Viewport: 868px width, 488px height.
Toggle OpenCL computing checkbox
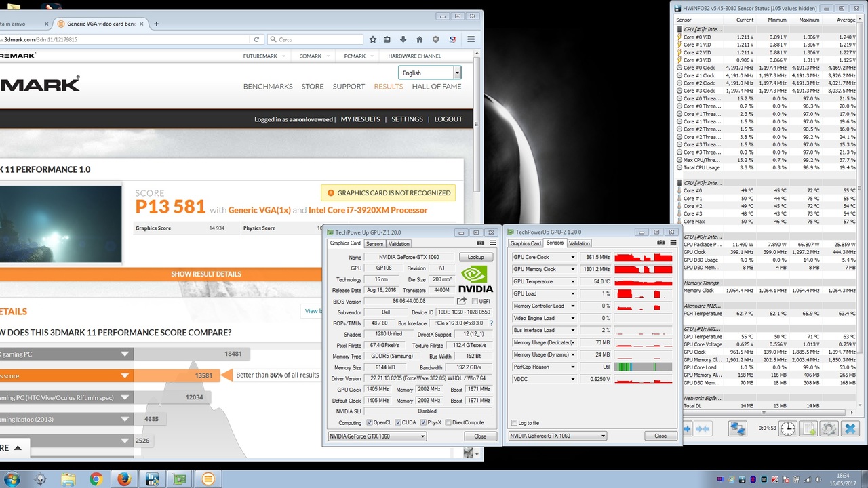point(370,422)
